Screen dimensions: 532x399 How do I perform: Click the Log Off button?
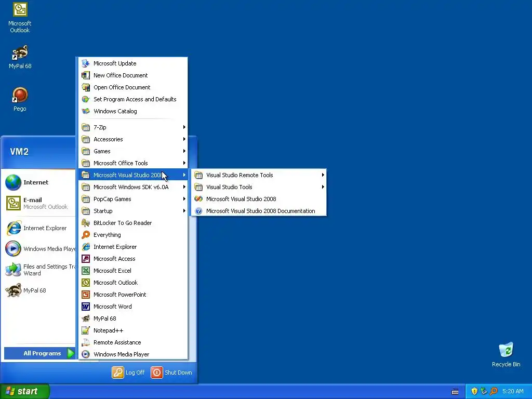[x=128, y=372]
